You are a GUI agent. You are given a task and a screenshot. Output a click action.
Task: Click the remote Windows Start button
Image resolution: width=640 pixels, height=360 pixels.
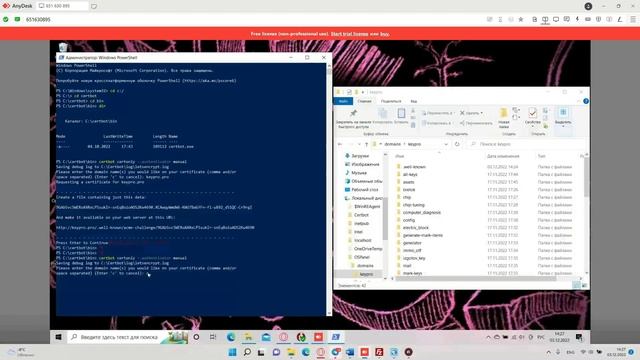[58, 337]
